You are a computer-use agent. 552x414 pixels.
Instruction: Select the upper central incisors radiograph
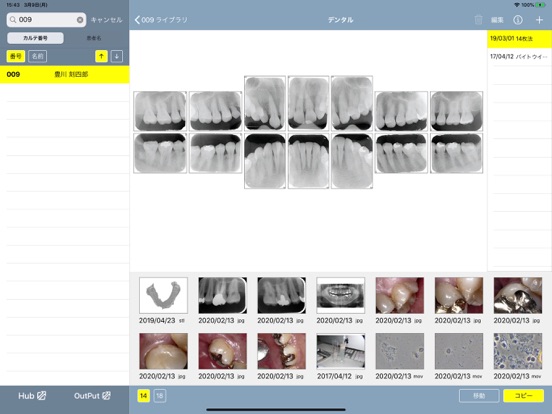(x=308, y=103)
